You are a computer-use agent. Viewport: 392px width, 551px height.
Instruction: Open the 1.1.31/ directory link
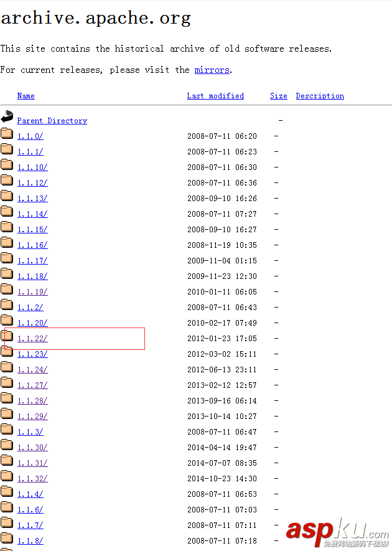coord(32,463)
